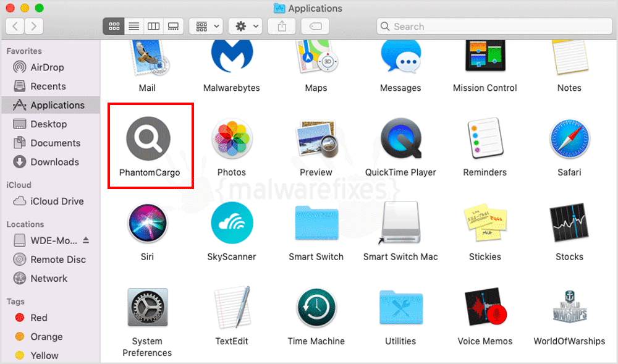This screenshot has height=364, width=618.
Task: Select the Reminders app icon
Action: (485, 138)
